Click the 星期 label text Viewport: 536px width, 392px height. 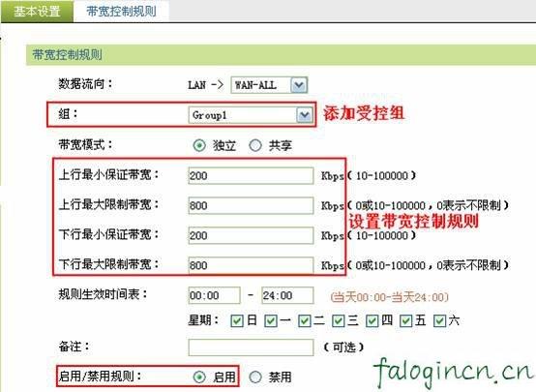click(x=203, y=320)
